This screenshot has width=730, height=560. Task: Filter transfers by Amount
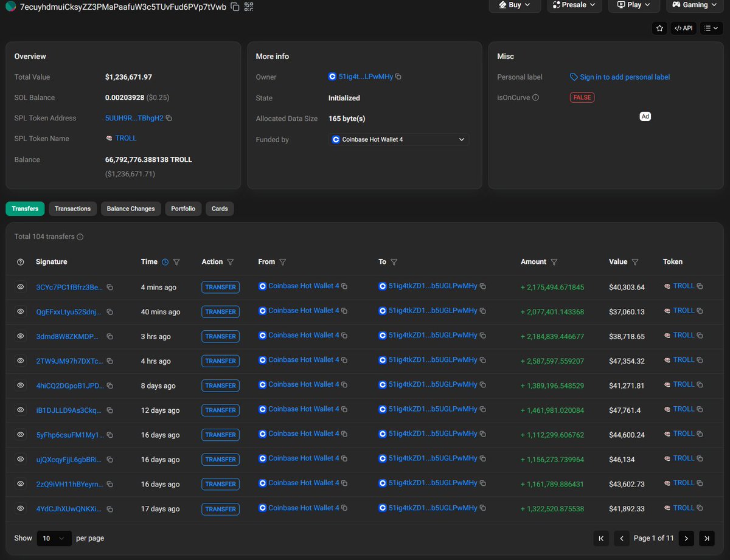[x=554, y=262]
